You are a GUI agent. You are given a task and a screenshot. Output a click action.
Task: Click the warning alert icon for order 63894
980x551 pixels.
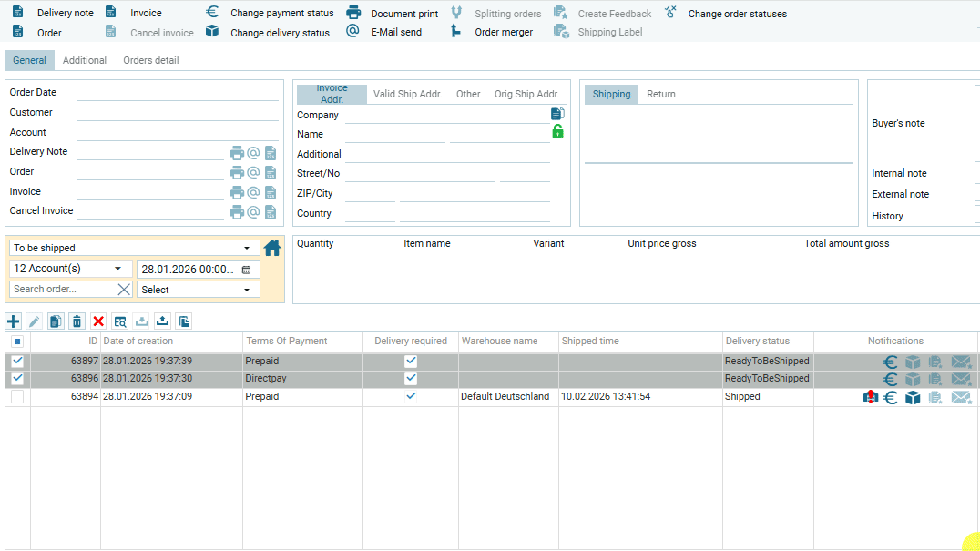(x=871, y=397)
